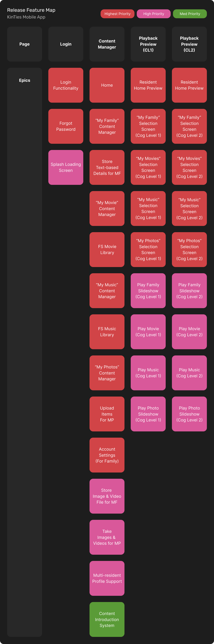Open the Splash Loading Screen card
The height and width of the screenshot is (644, 214).
click(x=66, y=167)
